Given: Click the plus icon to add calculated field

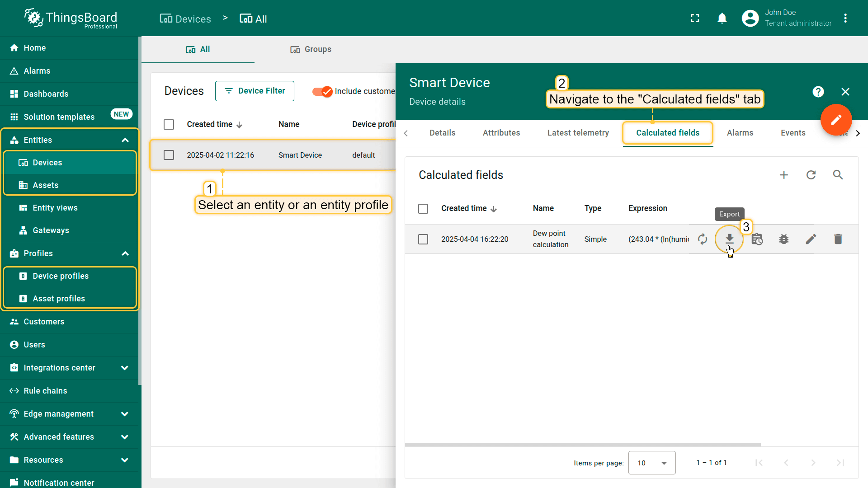Looking at the screenshot, I should [x=784, y=175].
